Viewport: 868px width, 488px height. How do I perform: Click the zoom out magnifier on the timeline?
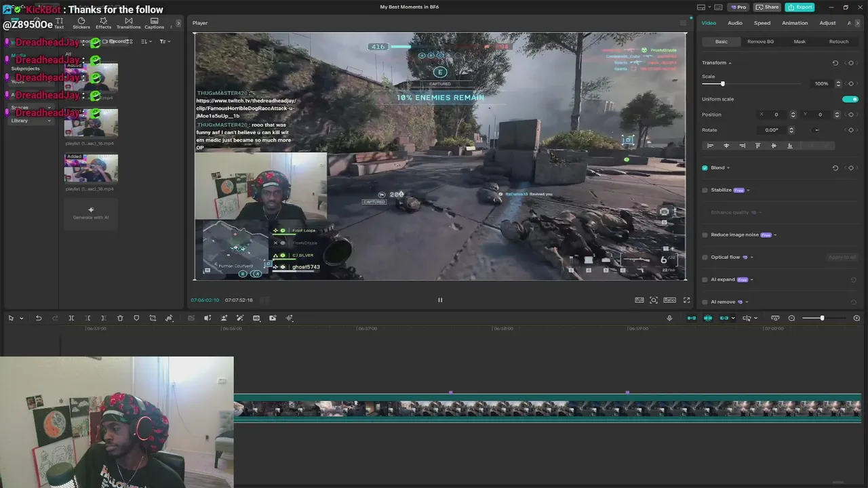click(x=791, y=318)
